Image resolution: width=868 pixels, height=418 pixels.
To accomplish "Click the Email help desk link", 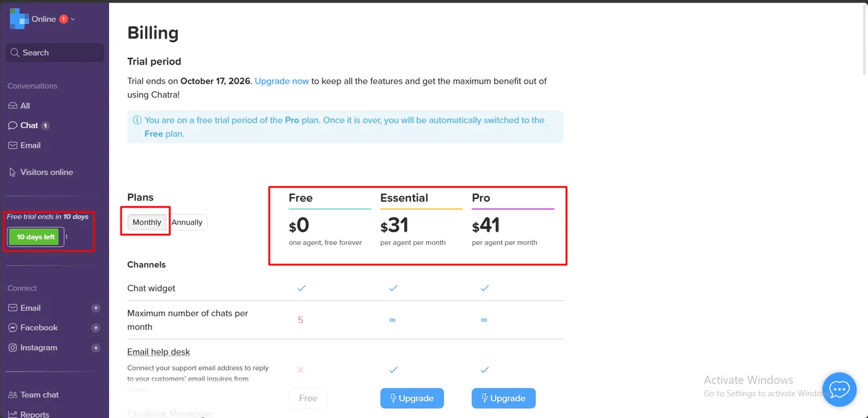I will (159, 352).
